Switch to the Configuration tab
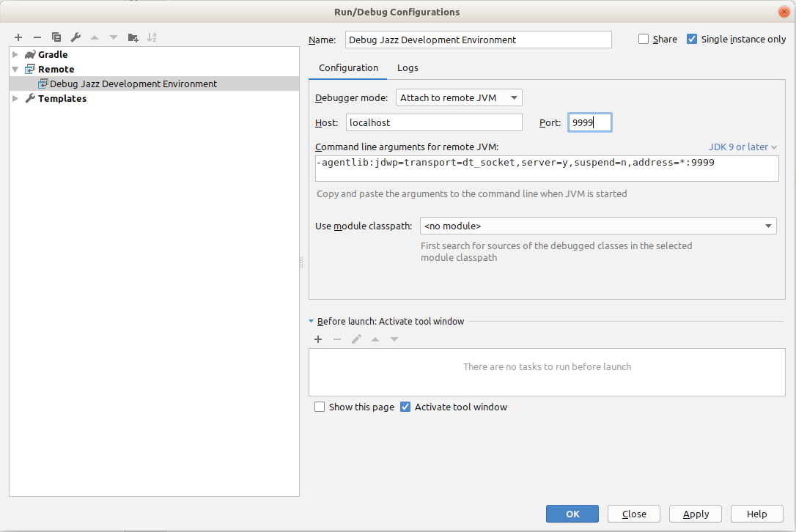 click(348, 68)
